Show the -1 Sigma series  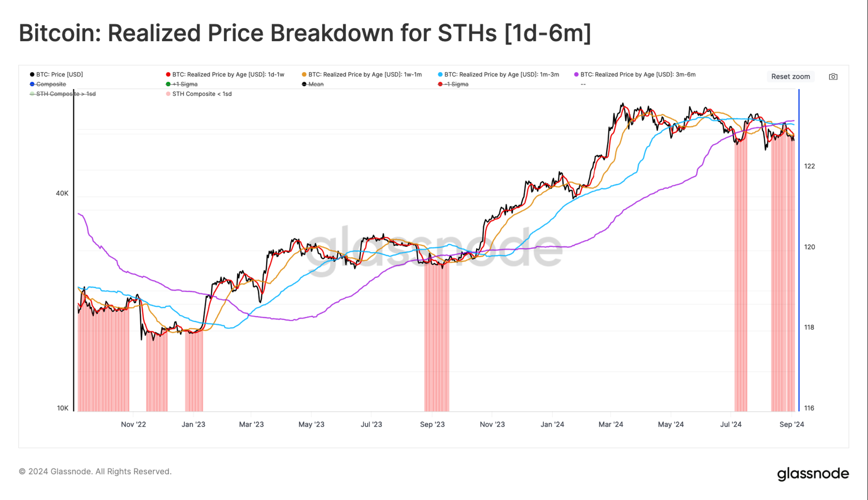453,84
